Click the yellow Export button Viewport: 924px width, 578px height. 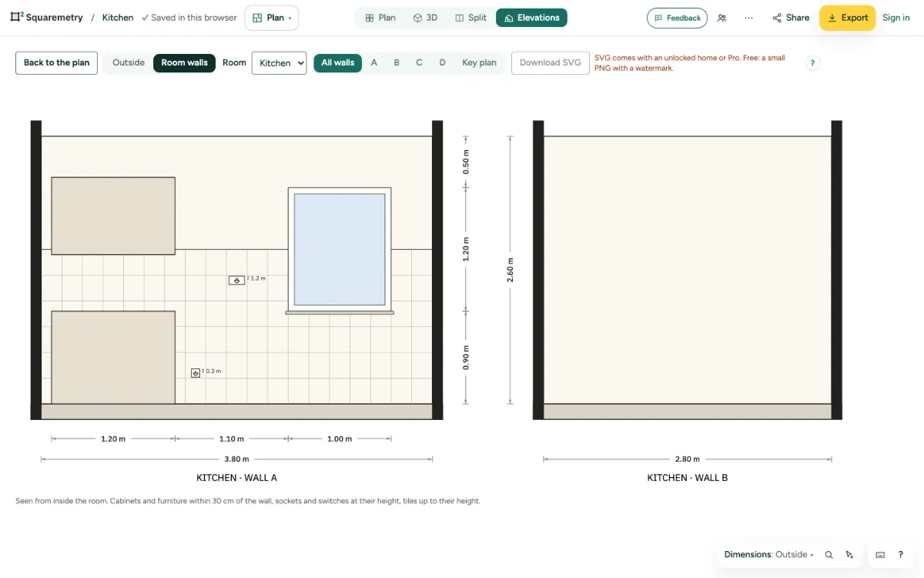click(x=847, y=18)
